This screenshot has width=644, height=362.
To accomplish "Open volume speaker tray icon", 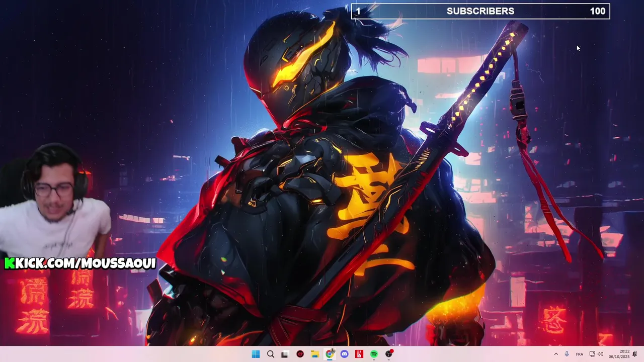I will tap(600, 354).
